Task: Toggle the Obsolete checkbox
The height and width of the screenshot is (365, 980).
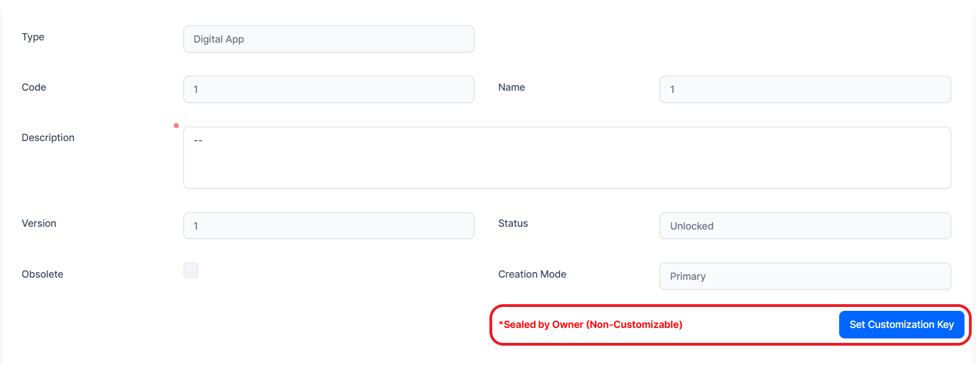Action: (x=191, y=270)
